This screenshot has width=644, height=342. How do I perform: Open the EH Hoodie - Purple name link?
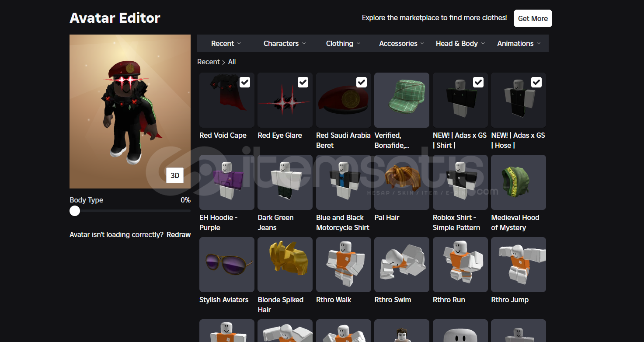pos(219,222)
